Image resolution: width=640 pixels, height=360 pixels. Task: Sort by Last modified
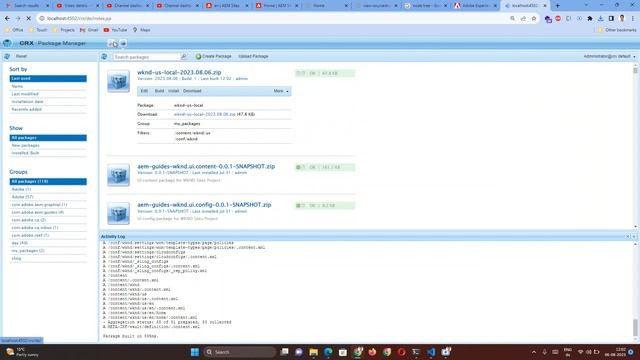point(48,94)
